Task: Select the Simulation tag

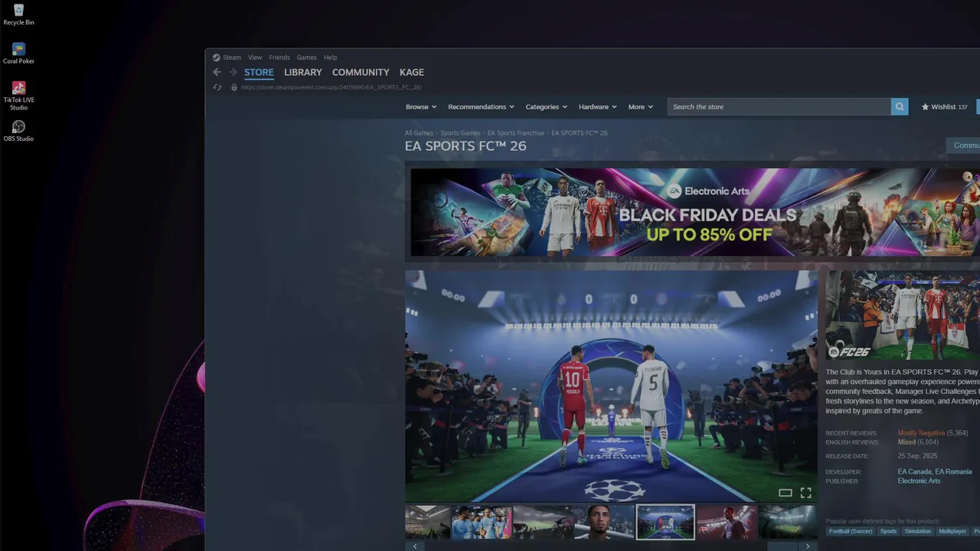Action: coord(917,531)
